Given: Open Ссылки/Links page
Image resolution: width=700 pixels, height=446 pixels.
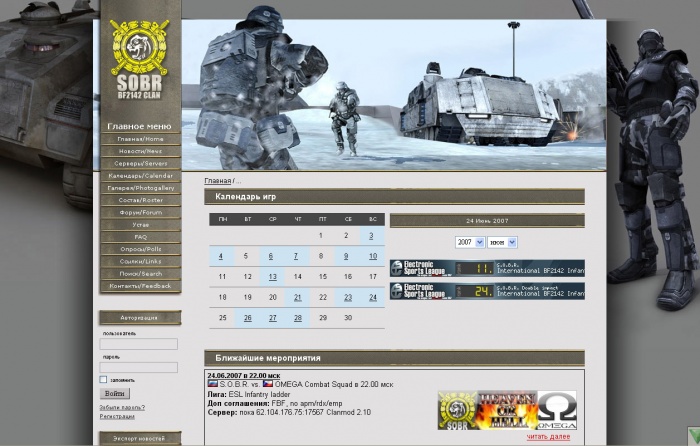Looking at the screenshot, I should tap(141, 262).
